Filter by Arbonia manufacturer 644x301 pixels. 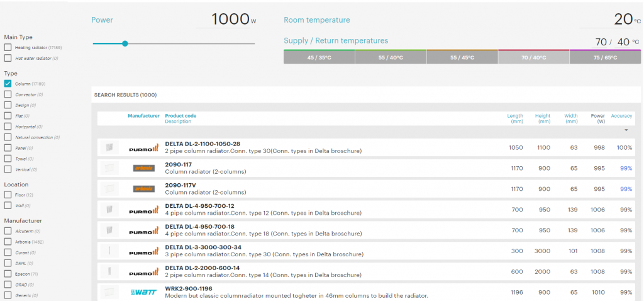(8, 241)
